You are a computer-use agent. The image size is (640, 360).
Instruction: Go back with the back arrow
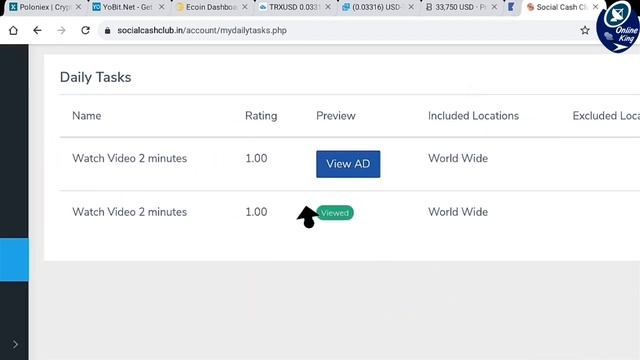[37, 31]
